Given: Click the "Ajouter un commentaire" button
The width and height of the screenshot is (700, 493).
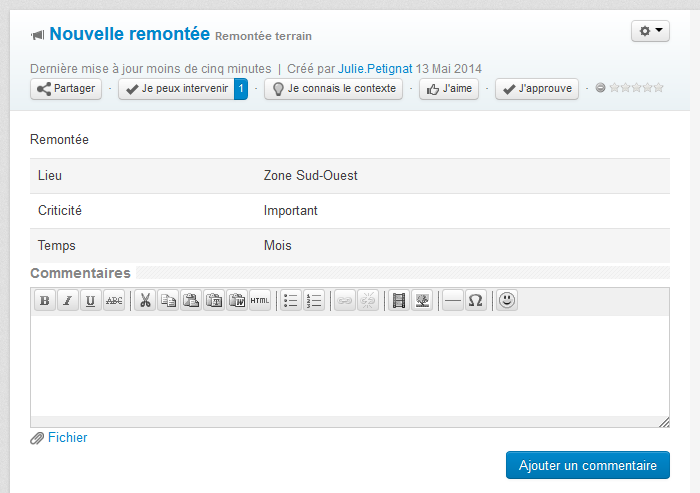Looking at the screenshot, I should 587,465.
